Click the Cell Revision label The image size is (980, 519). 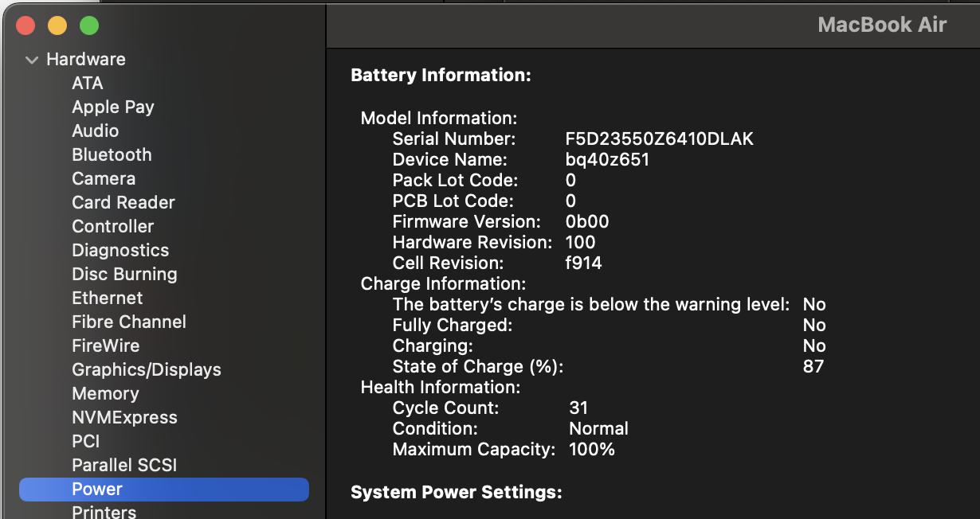(448, 263)
